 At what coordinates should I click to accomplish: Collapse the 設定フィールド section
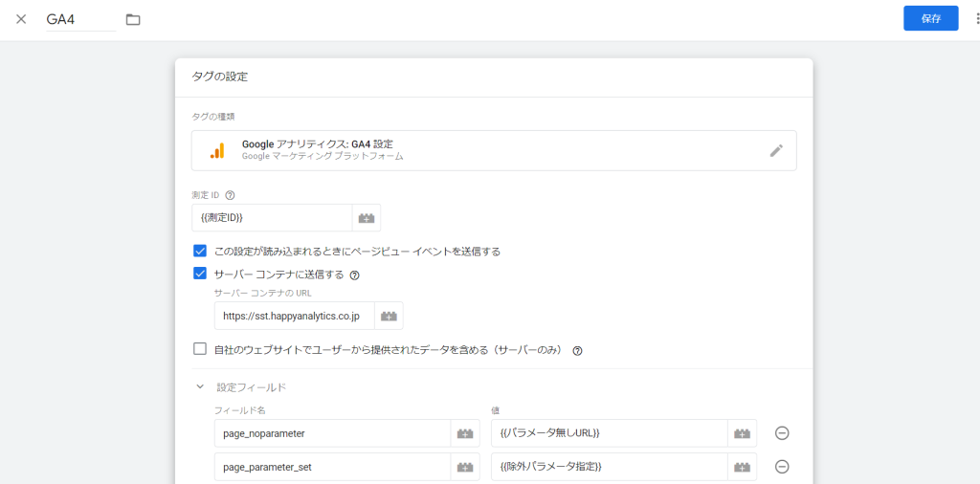[200, 386]
